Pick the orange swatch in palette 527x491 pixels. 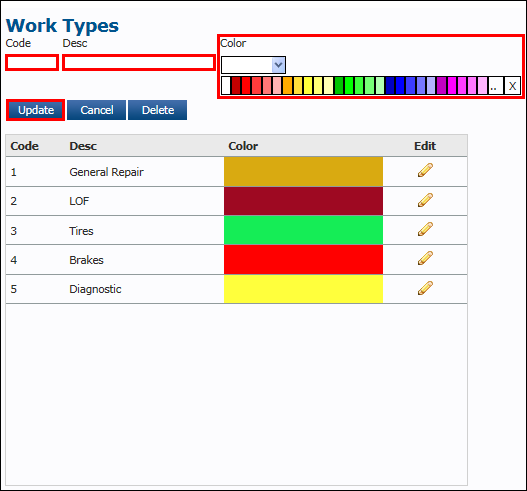pos(287,86)
